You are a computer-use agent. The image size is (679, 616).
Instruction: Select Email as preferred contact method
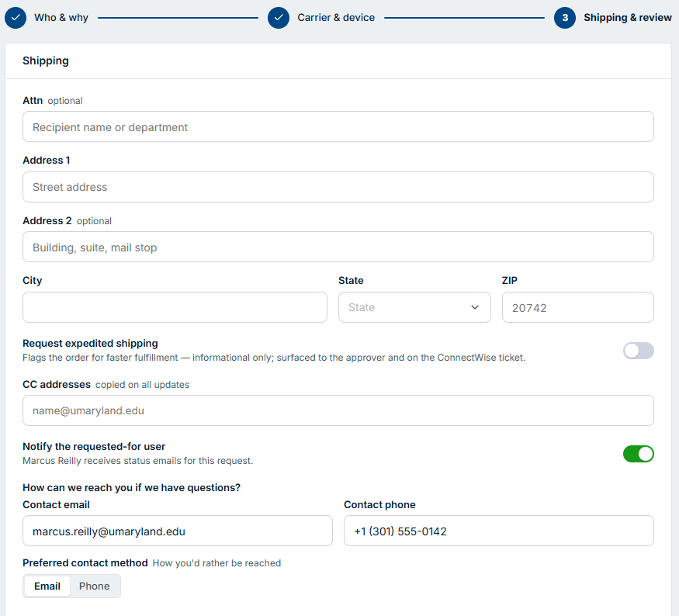(x=47, y=586)
